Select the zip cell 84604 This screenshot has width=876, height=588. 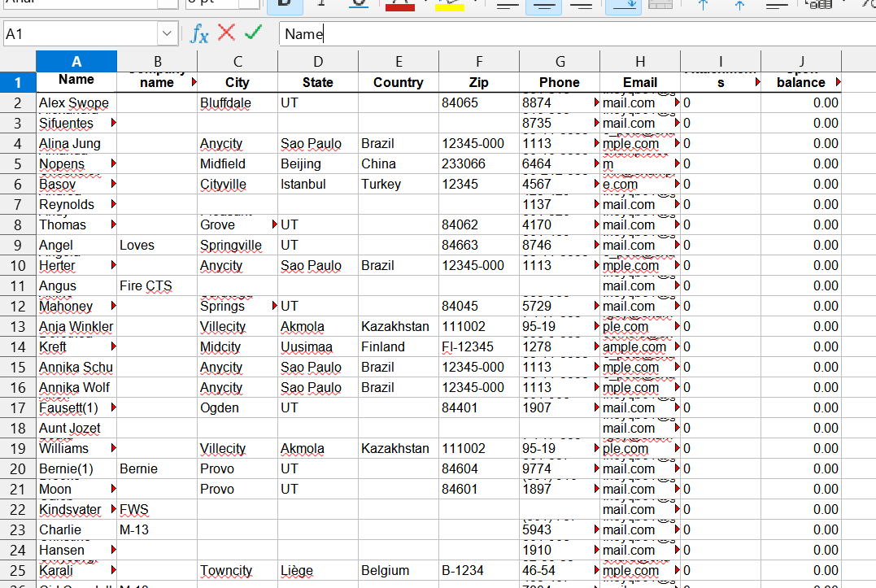(479, 469)
